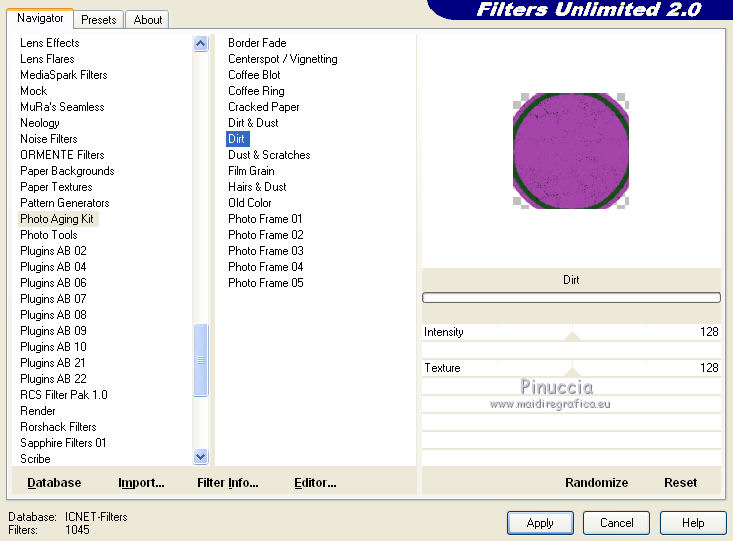The height and width of the screenshot is (541, 733).
Task: Click the category list scroll-up arrow
Action: [201, 44]
